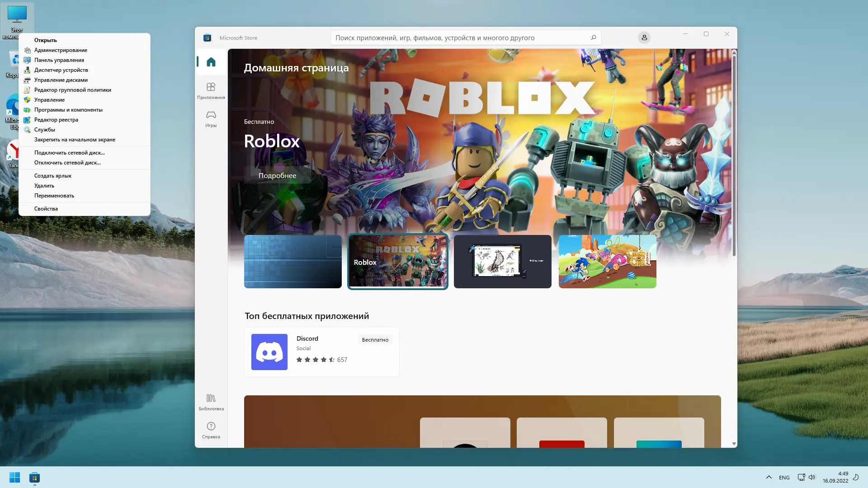Click the search magnifier icon
The width and height of the screenshot is (868, 488).
tap(594, 38)
